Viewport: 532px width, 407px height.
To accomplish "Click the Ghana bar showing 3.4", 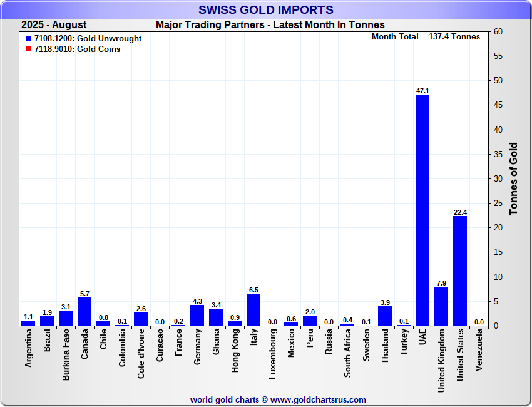I will 216,317.
